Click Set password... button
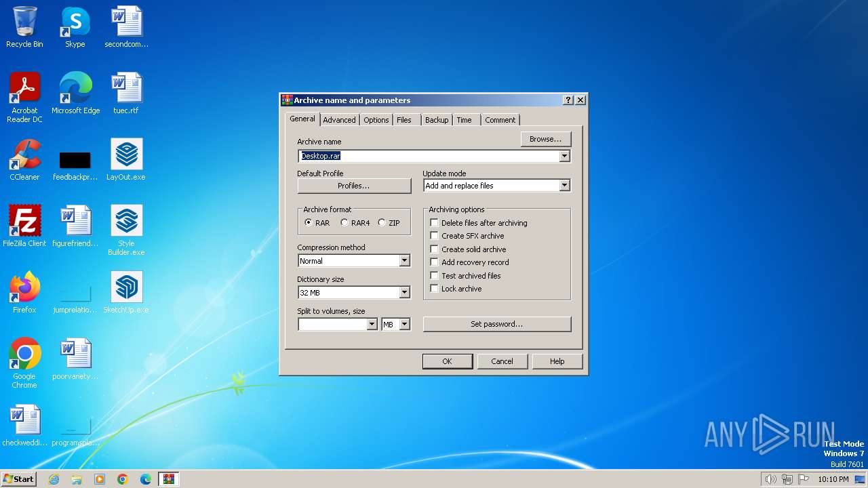Screen dimensions: 868x488 497,324
